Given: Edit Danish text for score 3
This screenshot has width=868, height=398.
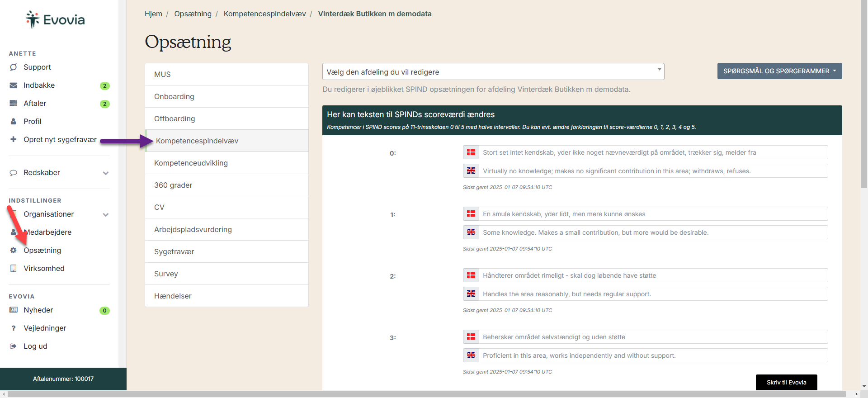Looking at the screenshot, I should (x=653, y=337).
